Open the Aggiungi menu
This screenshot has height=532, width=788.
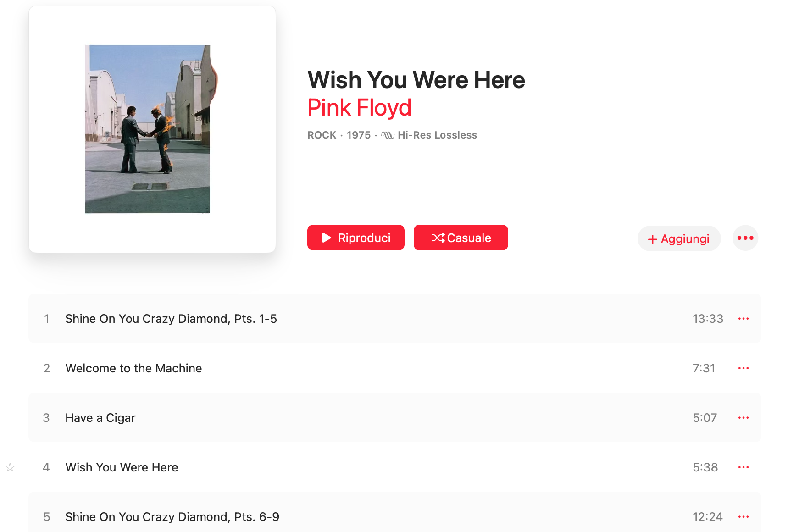[679, 238]
